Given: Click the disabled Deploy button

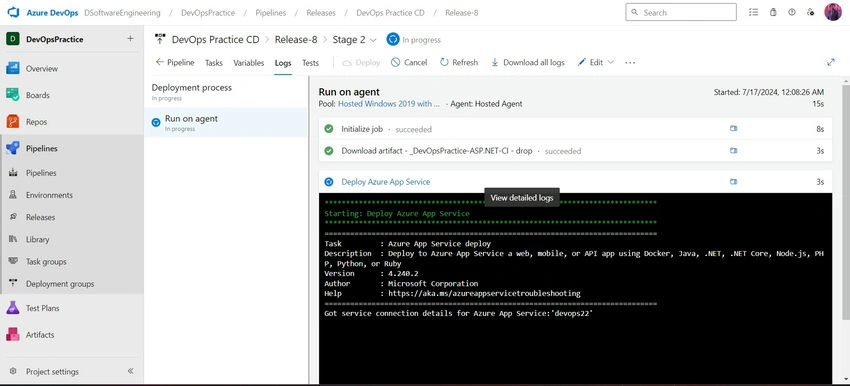Looking at the screenshot, I should coord(361,62).
